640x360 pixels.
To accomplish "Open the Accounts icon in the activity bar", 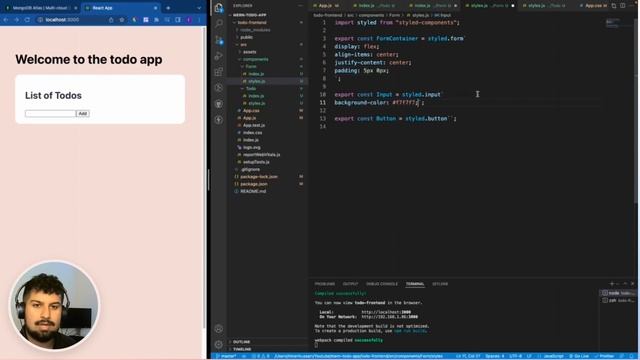I will coord(219,329).
